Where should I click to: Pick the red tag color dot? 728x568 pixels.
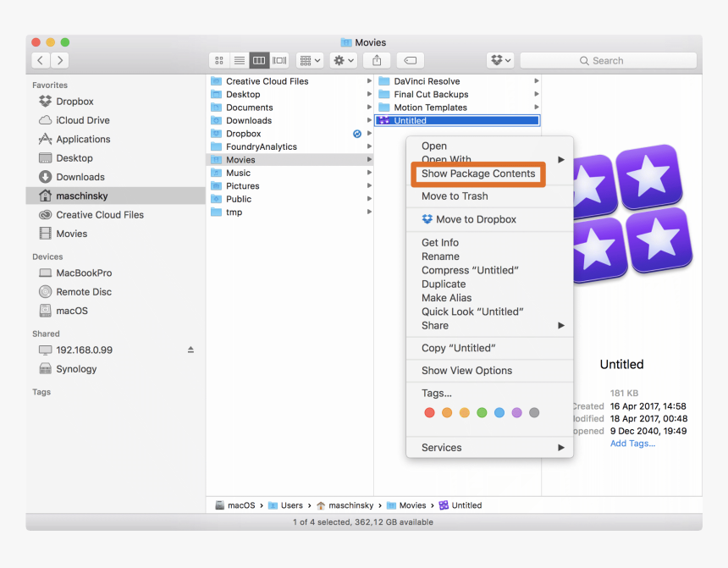point(429,413)
